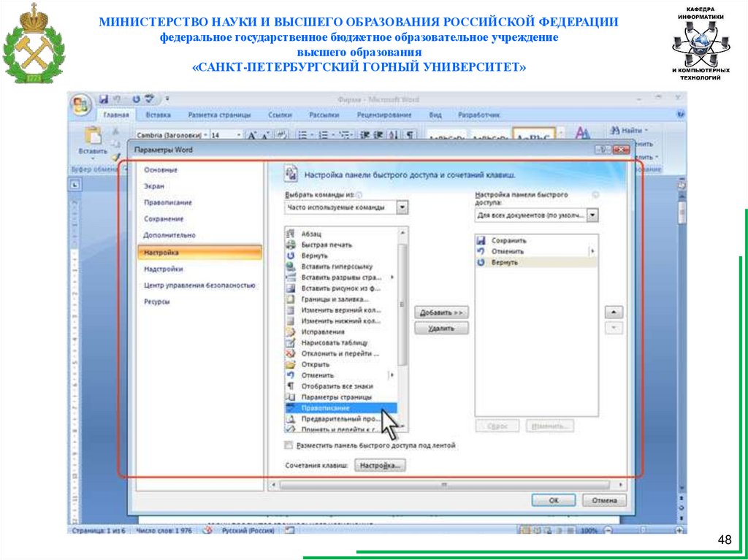The width and height of the screenshot is (748, 560).
Task: Open Разметка страницы ribbon tab
Action: point(219,115)
